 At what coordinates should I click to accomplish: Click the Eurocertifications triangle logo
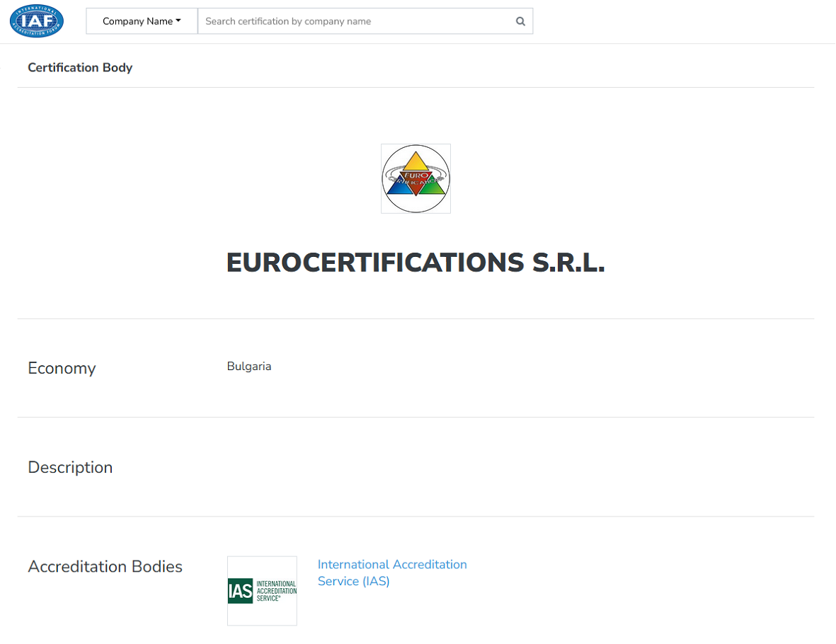point(416,178)
